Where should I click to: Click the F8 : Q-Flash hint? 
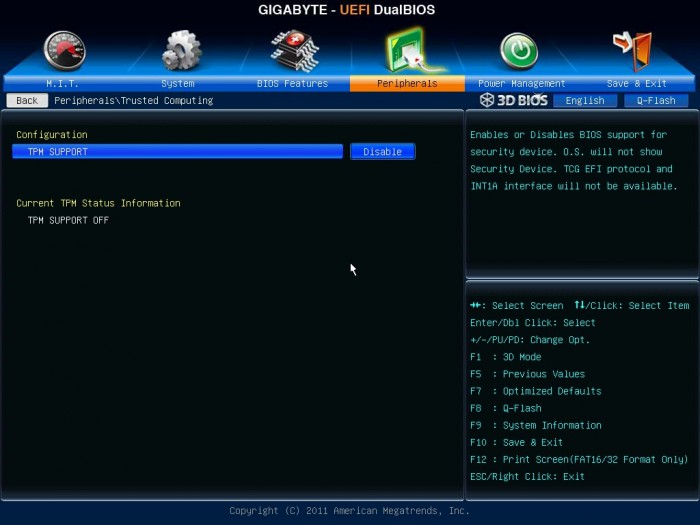(506, 408)
